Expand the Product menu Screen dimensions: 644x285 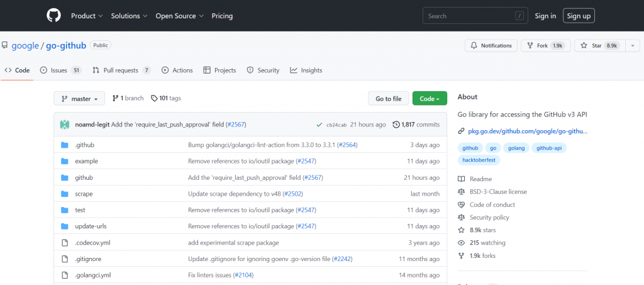(x=87, y=16)
